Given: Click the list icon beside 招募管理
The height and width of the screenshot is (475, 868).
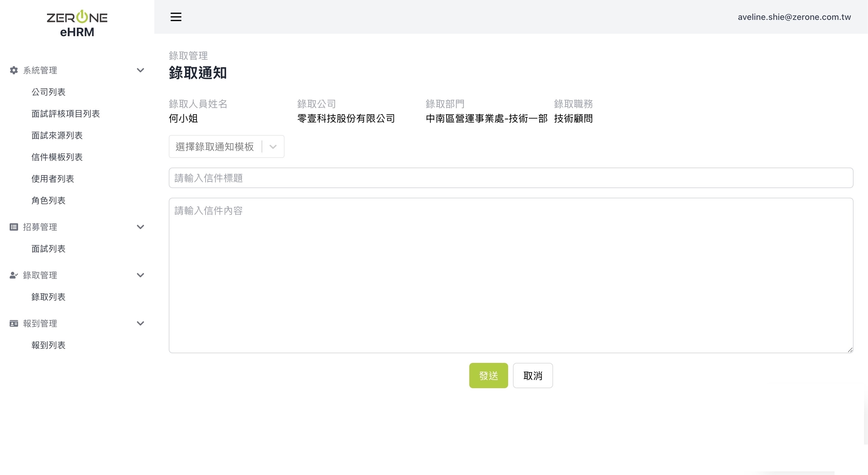Looking at the screenshot, I should [x=14, y=227].
